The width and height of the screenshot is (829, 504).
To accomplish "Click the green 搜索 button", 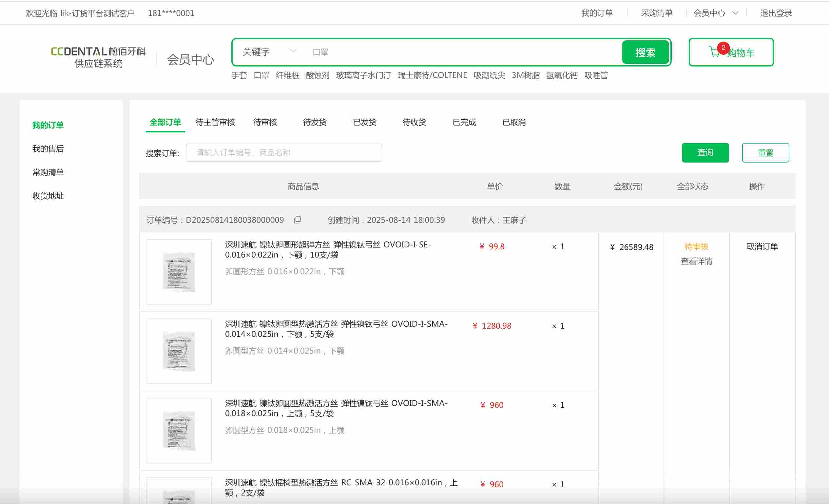I will (x=645, y=52).
